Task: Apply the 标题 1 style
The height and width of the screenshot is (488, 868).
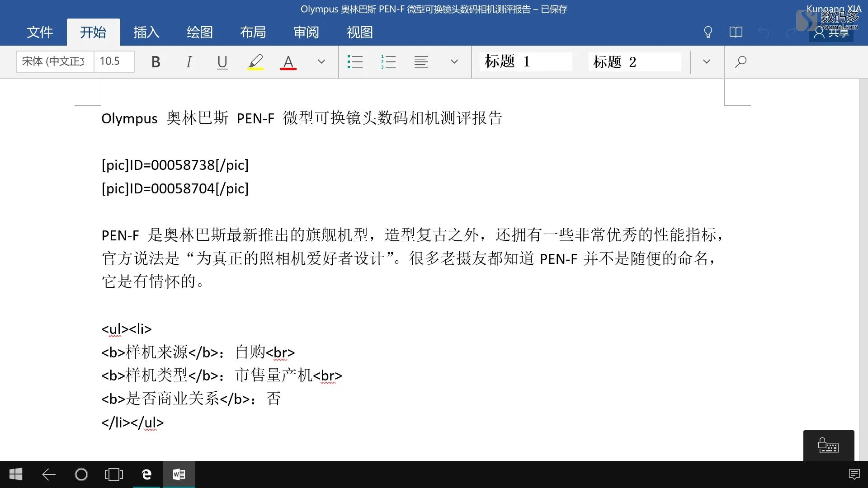Action: 526,61
